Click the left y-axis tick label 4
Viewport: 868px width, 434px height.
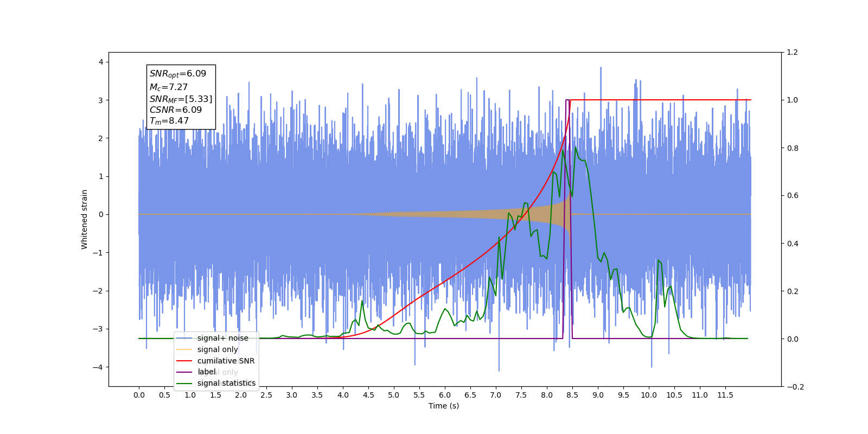click(x=101, y=62)
